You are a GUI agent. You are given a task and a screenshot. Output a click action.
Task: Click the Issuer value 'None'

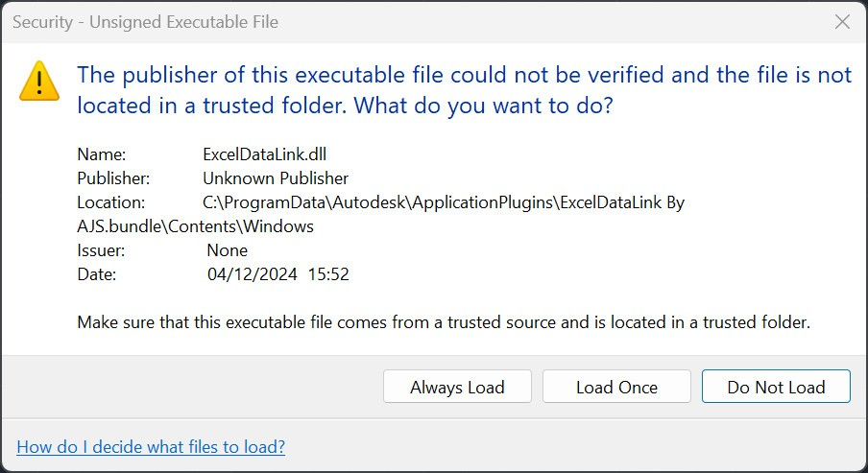click(x=227, y=250)
